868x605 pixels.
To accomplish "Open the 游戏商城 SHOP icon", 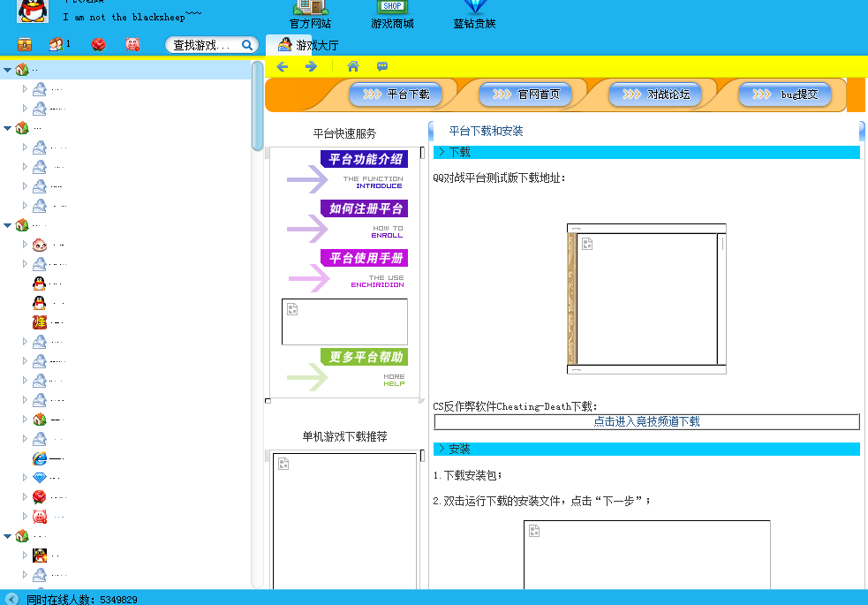I will 392,14.
